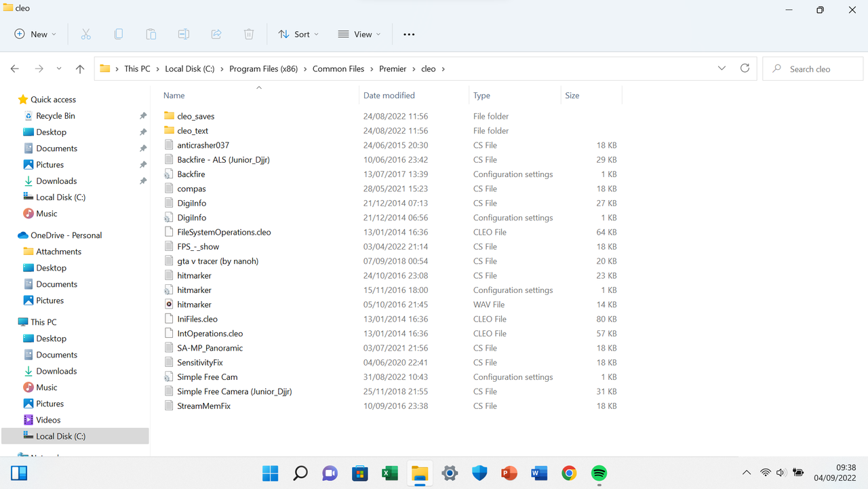Expand the address bar history dropdown
868x489 pixels.
coord(722,69)
